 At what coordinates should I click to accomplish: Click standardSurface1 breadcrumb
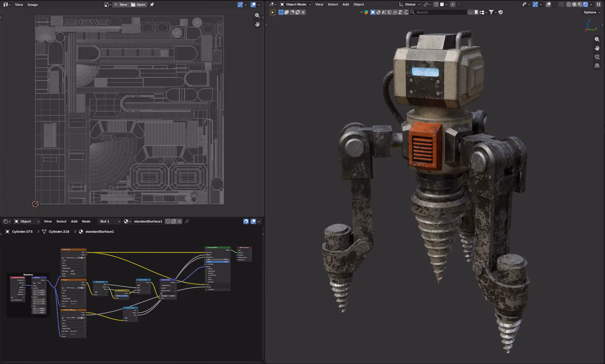click(99, 231)
